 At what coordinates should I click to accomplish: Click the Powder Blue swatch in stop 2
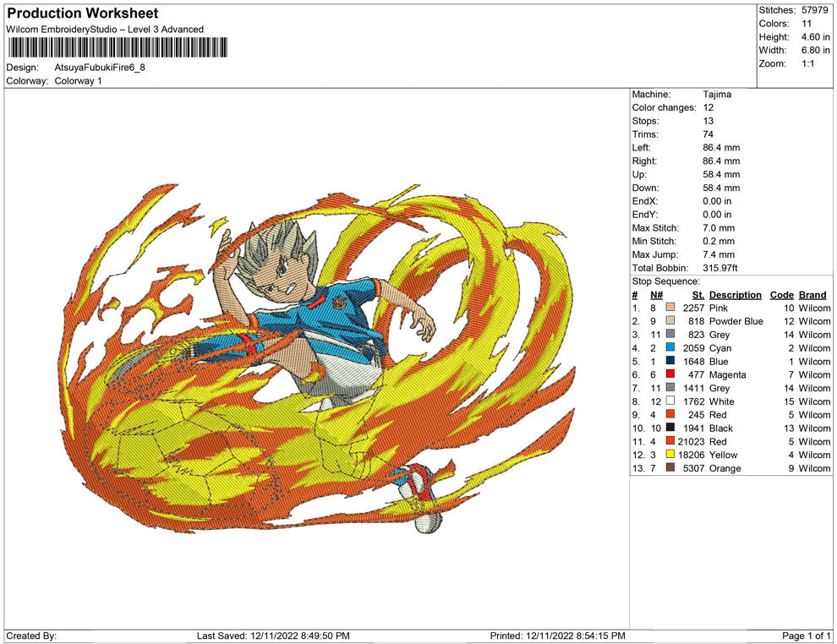pyautogui.click(x=670, y=320)
